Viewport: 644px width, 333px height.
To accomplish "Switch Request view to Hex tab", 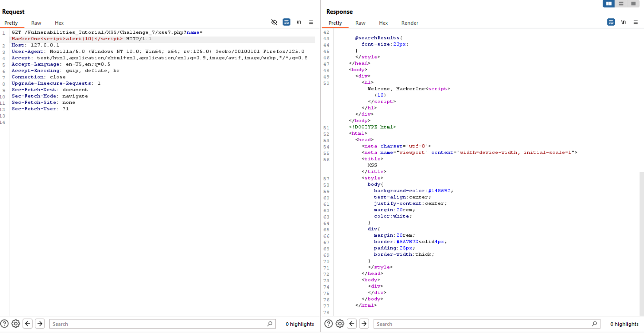I will pos(59,23).
